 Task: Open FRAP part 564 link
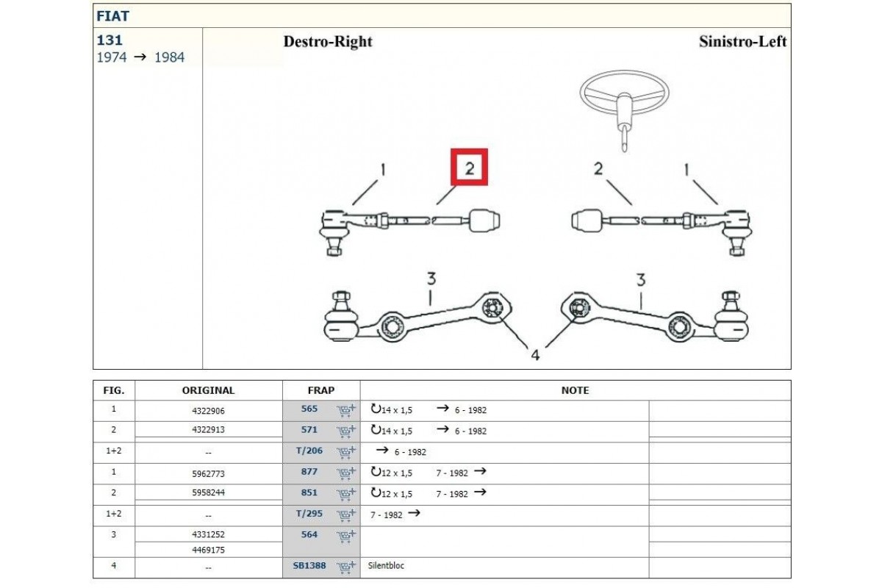(309, 534)
